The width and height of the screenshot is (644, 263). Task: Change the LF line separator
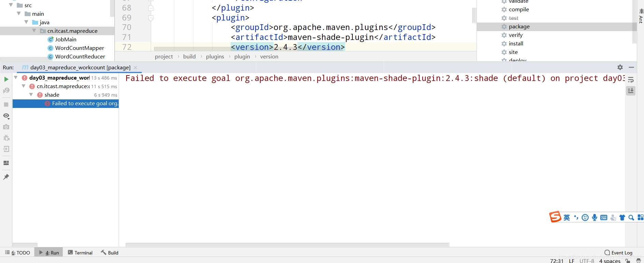pos(572,261)
